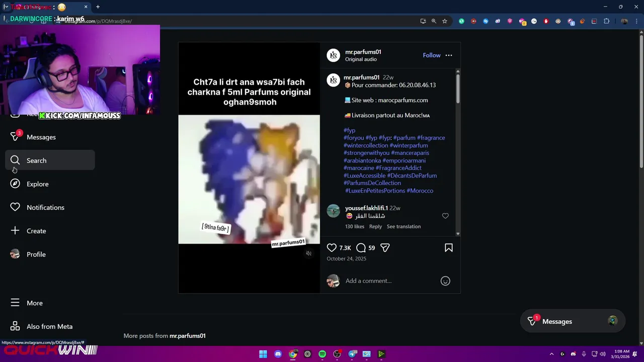Click Create in the sidebar
This screenshot has height=362, width=644.
pyautogui.click(x=49, y=231)
